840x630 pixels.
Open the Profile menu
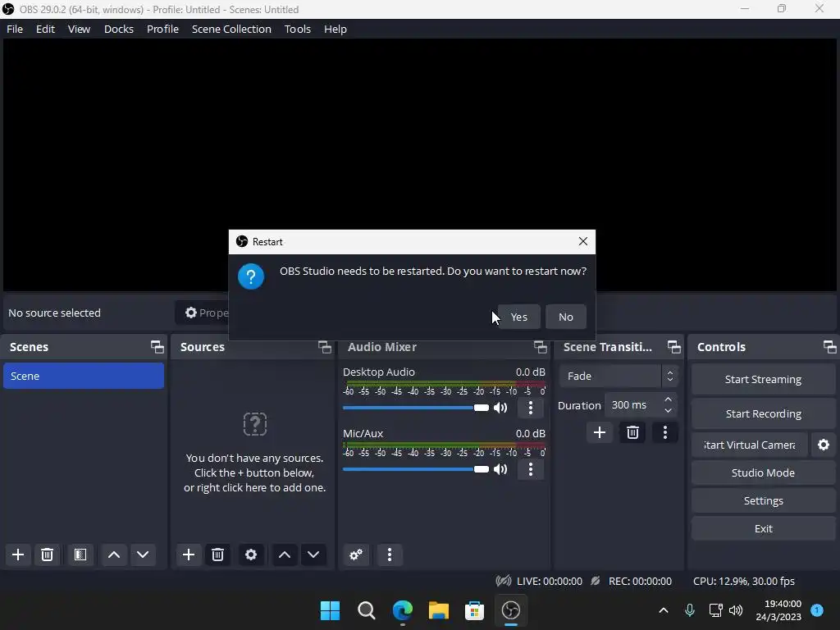click(162, 29)
